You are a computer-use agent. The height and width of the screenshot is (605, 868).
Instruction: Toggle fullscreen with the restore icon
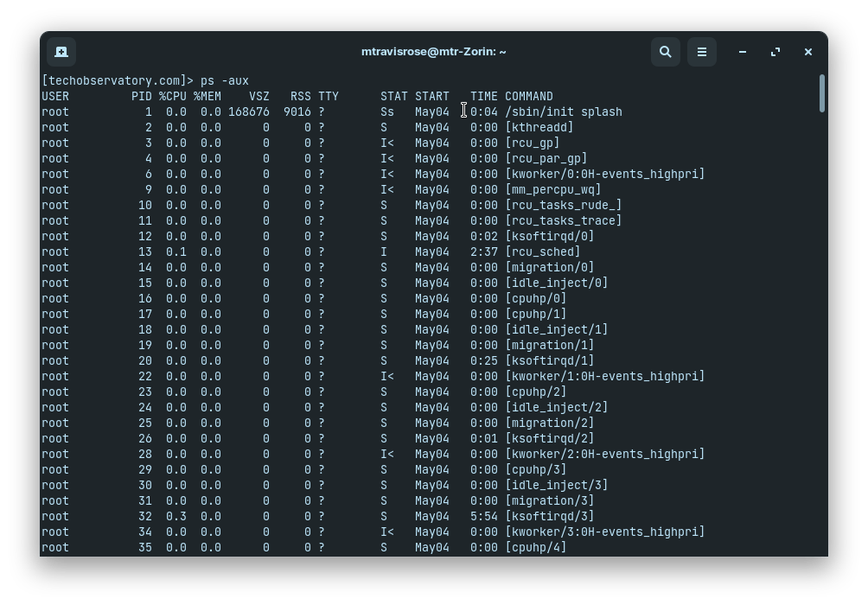tap(775, 52)
